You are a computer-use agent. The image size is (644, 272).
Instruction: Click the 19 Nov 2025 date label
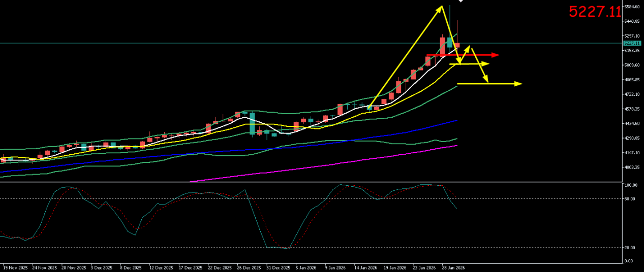16,267
